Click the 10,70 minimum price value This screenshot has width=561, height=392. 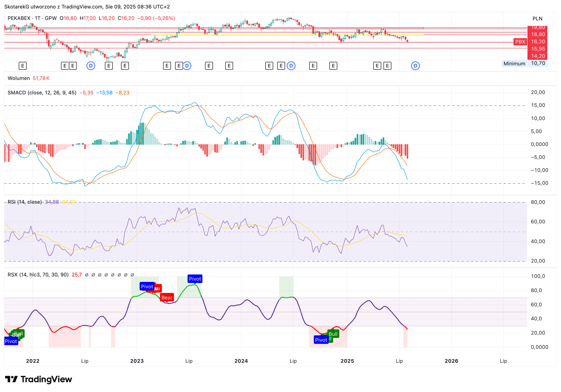[x=538, y=63]
